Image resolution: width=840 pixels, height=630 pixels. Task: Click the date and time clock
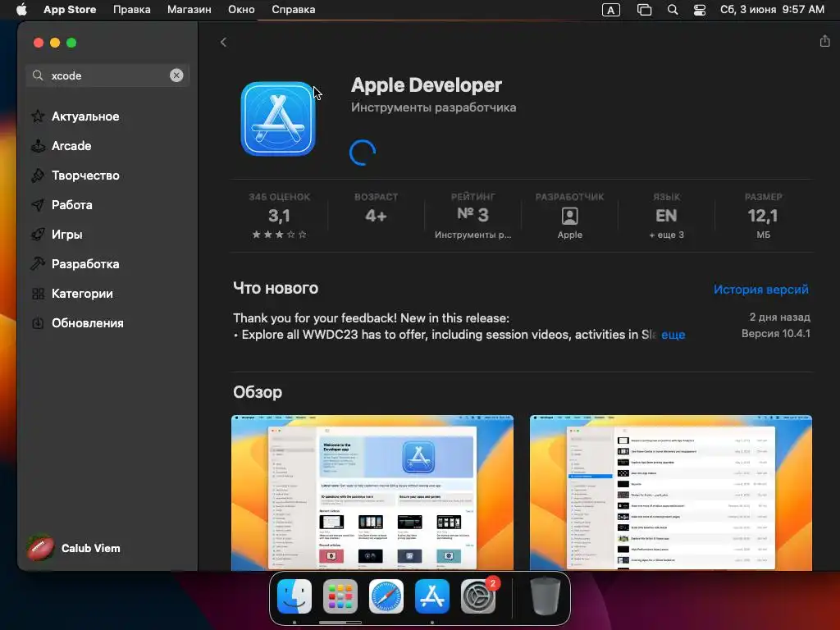[772, 10]
